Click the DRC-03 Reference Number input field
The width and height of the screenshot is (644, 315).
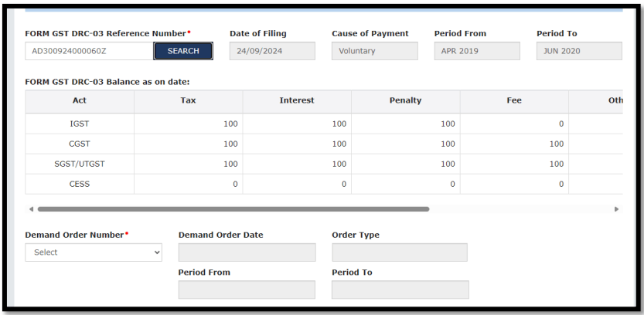click(x=88, y=51)
